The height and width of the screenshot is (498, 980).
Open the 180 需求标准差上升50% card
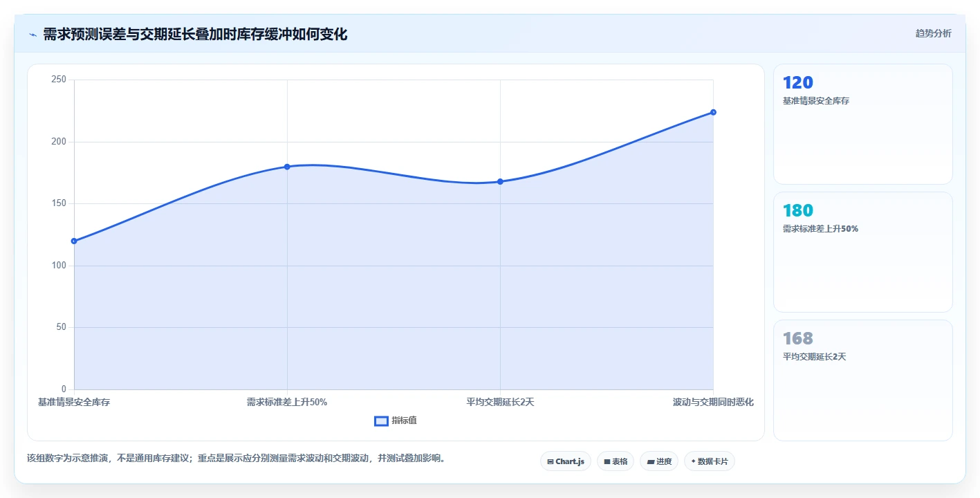tap(863, 252)
